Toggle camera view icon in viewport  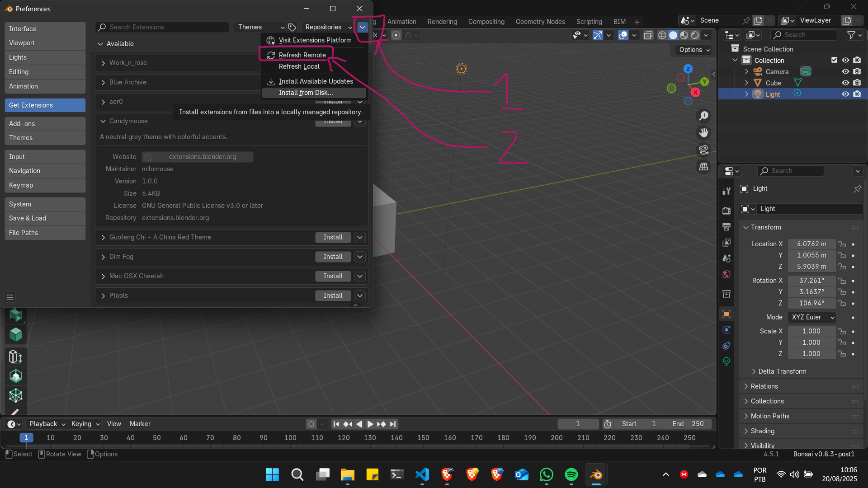(x=703, y=150)
